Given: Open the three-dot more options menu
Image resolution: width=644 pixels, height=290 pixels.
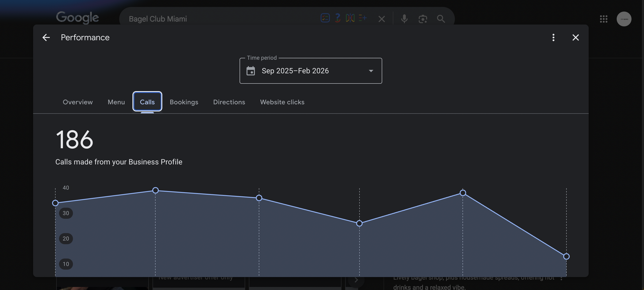Looking at the screenshot, I should pos(553,38).
